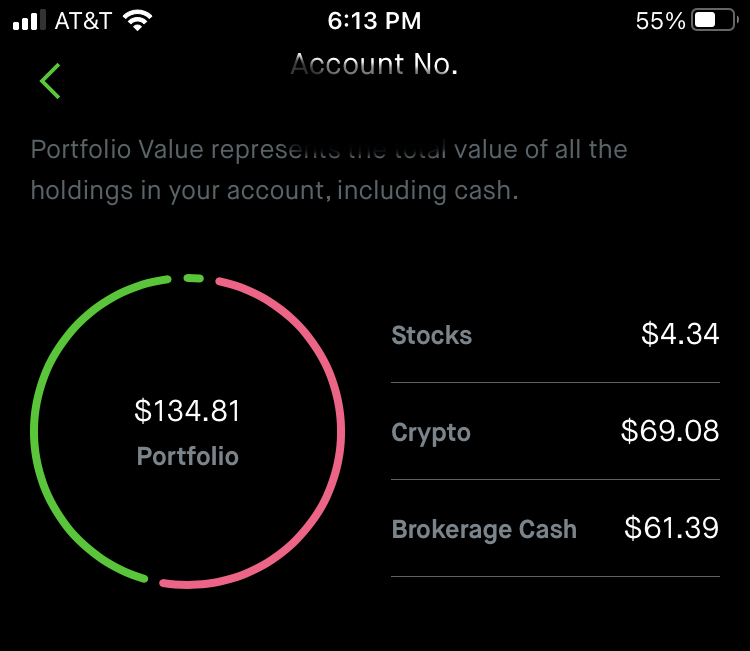Tap the $69.08 crypto value

(x=669, y=432)
